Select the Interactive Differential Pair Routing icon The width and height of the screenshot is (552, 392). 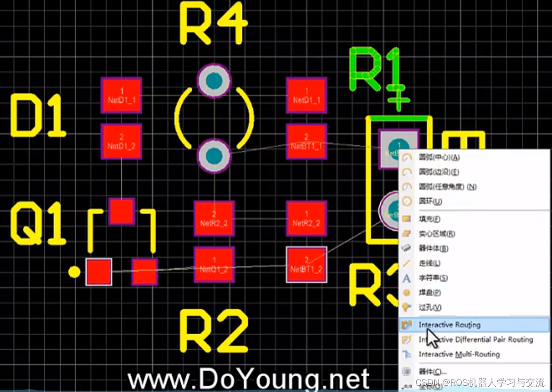click(x=406, y=340)
